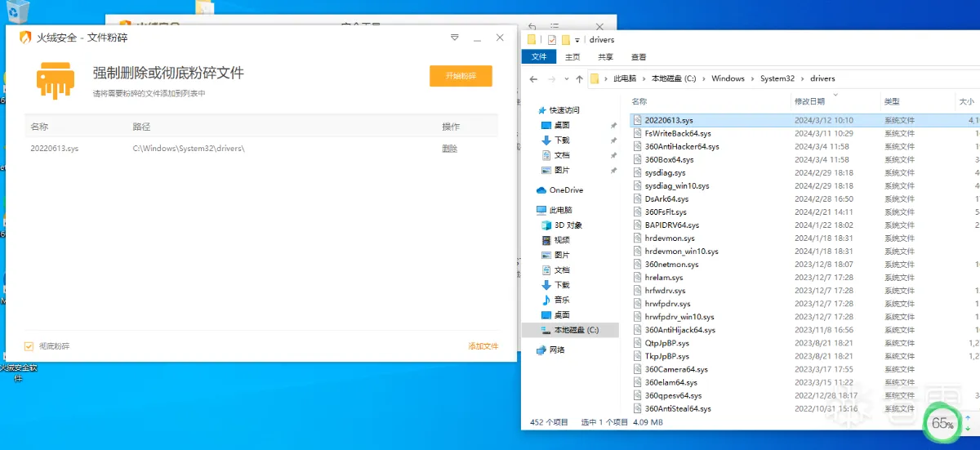Open the recent locations dropdown arrow in Explorer

point(565,79)
